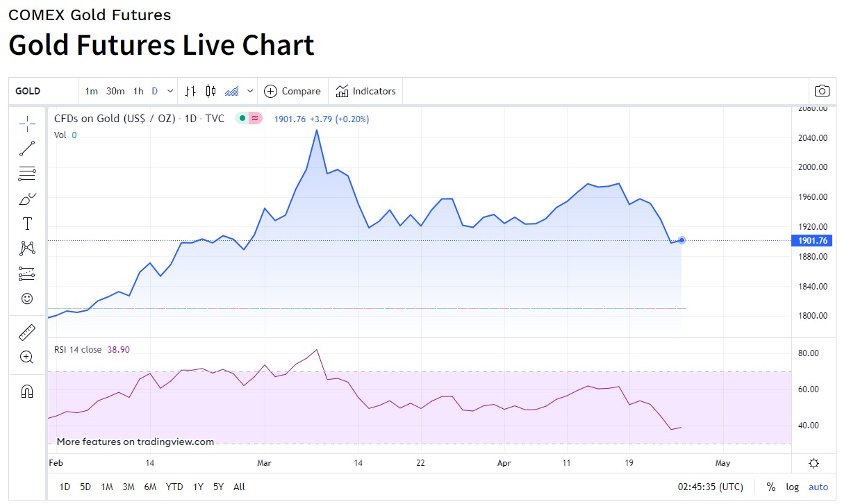Take a chart snapshot with camera icon

tap(822, 91)
